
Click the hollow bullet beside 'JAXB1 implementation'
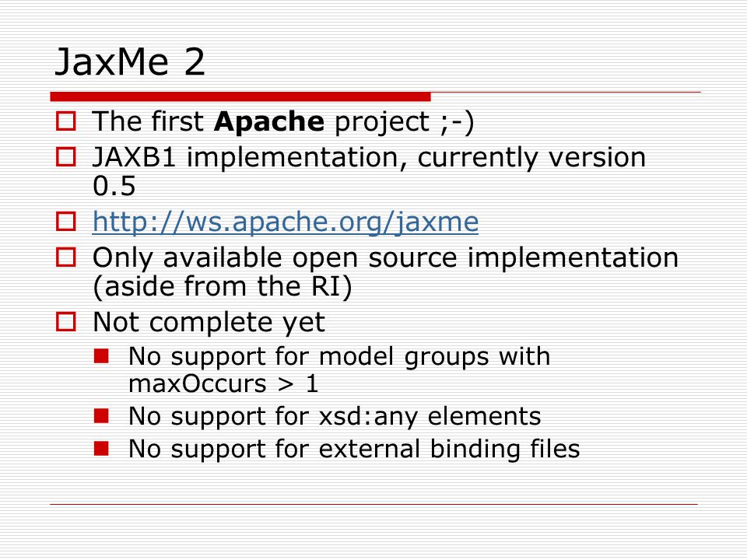point(65,156)
